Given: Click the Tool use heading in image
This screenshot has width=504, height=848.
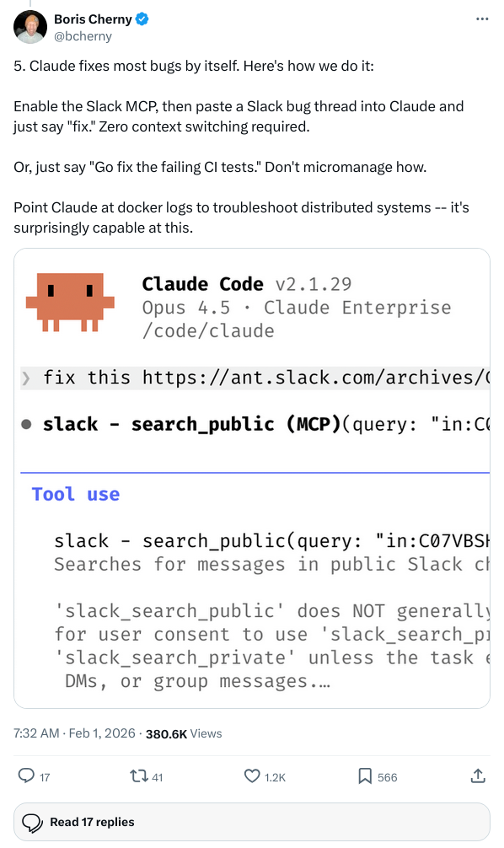Looking at the screenshot, I should click(76, 494).
